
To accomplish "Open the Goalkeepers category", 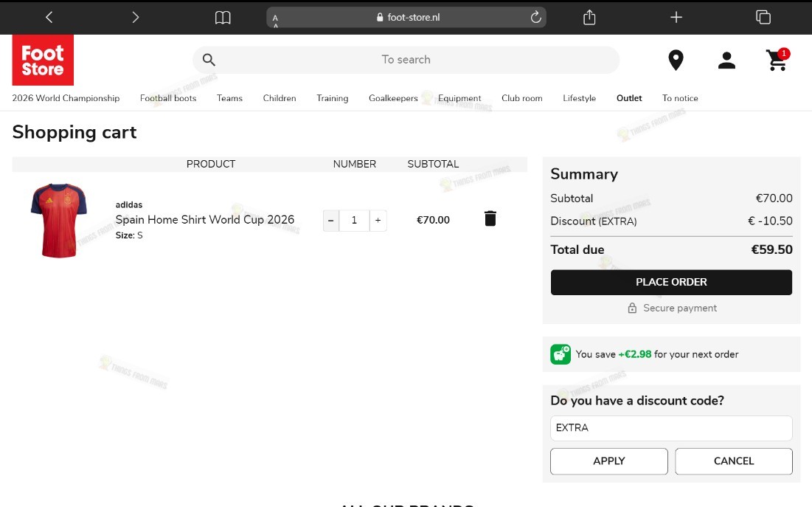I will 393,98.
